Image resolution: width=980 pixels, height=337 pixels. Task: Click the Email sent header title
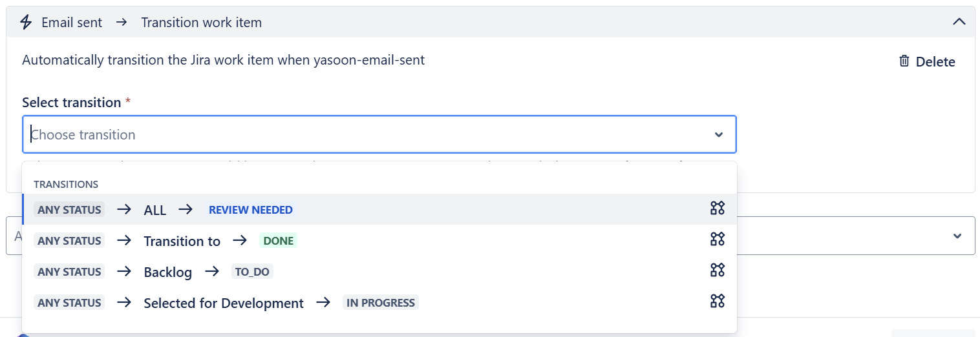coord(72,23)
